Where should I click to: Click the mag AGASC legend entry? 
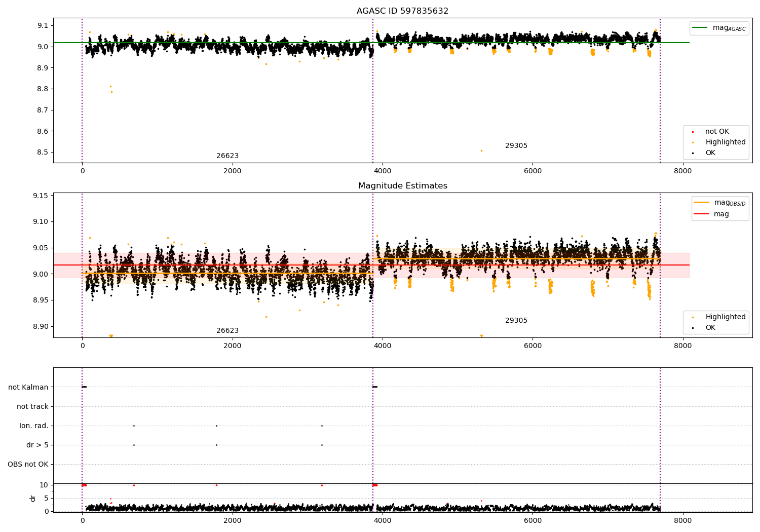719,28
